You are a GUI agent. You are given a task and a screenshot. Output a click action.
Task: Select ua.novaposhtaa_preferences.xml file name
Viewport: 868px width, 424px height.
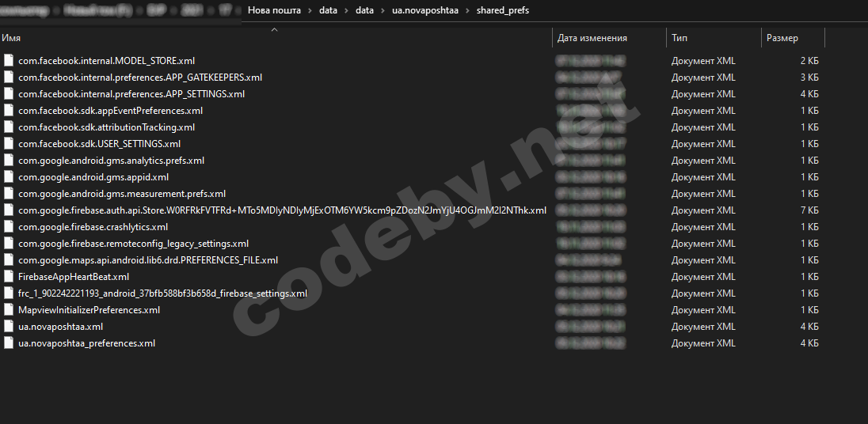pyautogui.click(x=86, y=343)
